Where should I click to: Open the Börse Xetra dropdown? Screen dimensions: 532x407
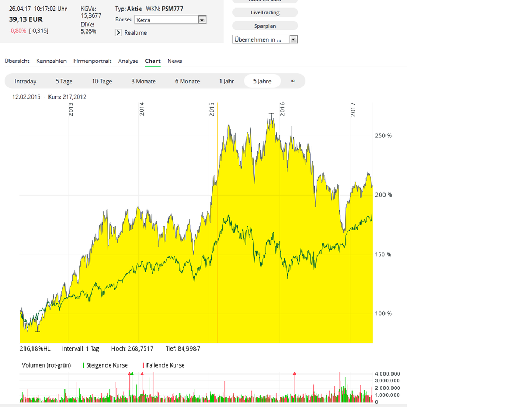(x=202, y=20)
